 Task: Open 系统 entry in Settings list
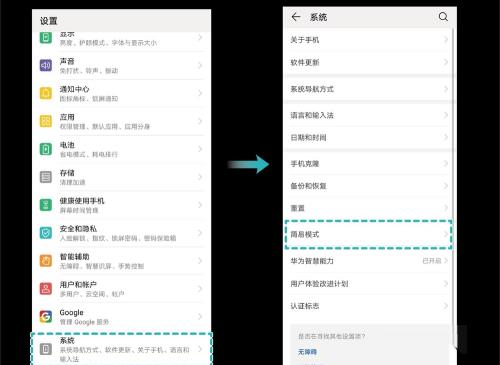[121, 349]
